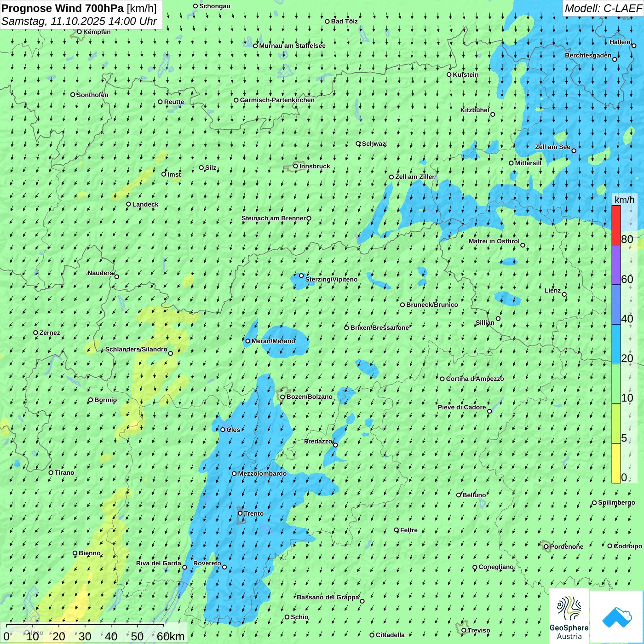Click the Lienz location marker
644x644 pixels.
point(564,294)
